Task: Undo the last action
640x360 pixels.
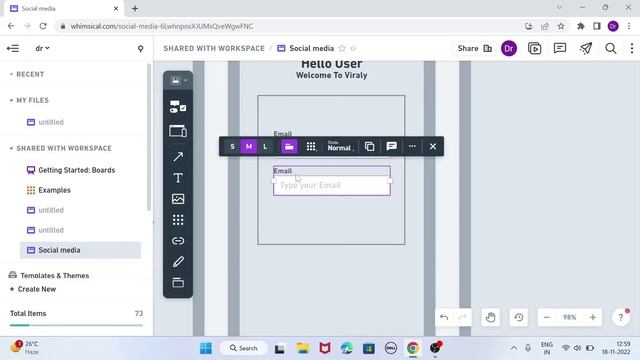Action: coord(444,318)
